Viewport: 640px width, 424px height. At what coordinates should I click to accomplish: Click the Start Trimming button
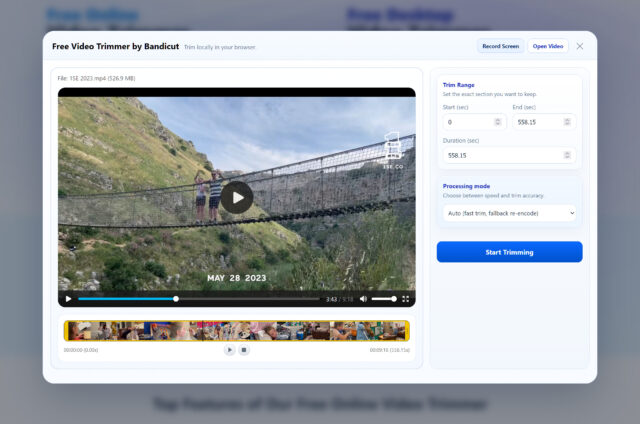click(x=509, y=252)
